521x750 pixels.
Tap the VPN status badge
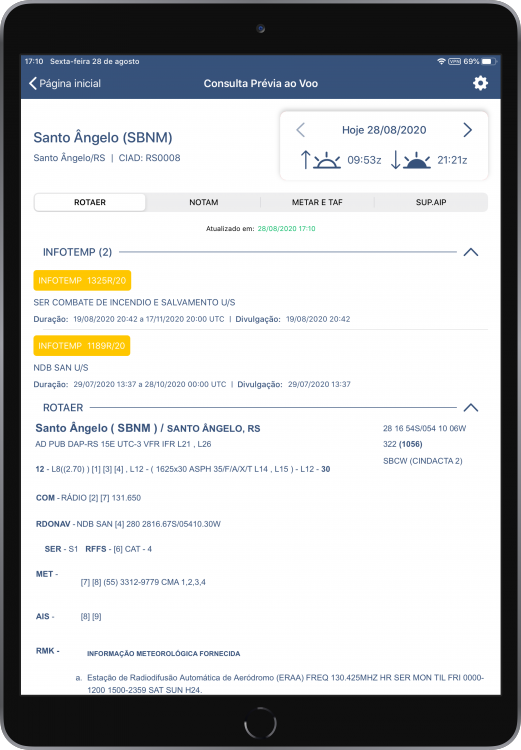click(x=454, y=61)
